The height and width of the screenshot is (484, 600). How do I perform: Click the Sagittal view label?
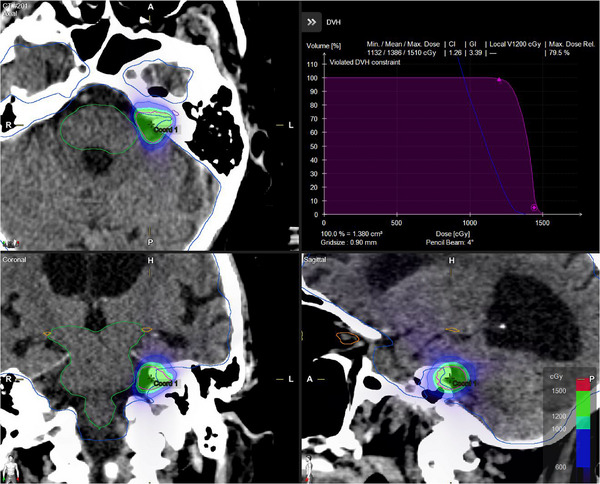(x=315, y=259)
